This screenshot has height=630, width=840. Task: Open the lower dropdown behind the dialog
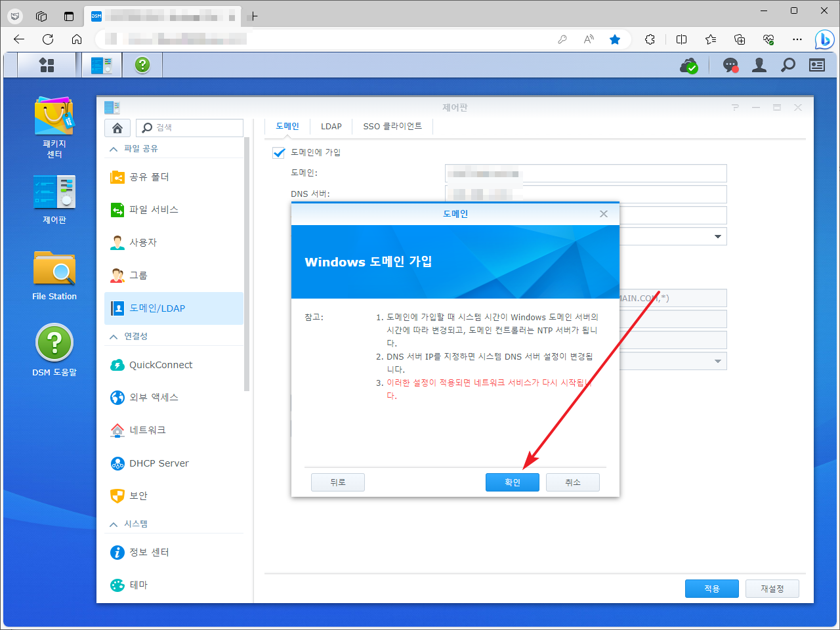click(717, 361)
